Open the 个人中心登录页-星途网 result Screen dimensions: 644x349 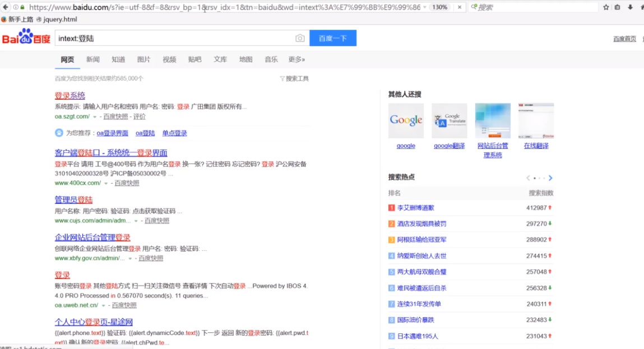click(94, 322)
